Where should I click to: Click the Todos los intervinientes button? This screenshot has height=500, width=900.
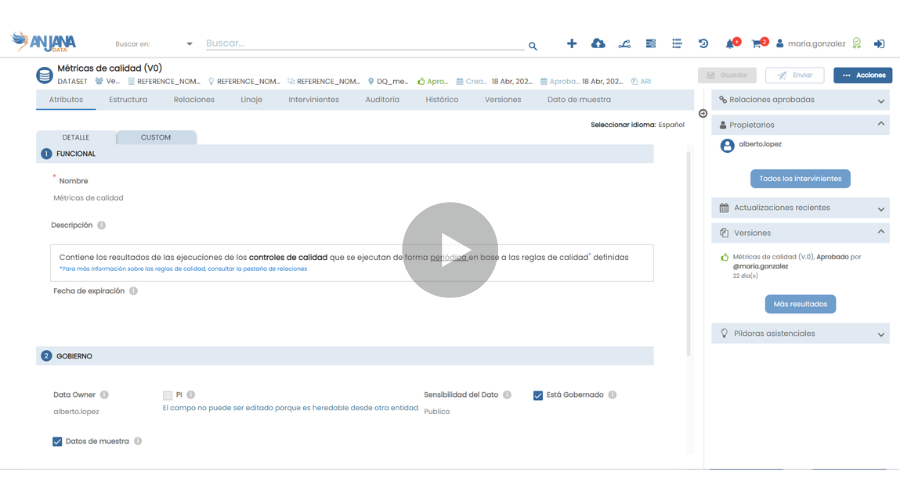[x=800, y=179]
